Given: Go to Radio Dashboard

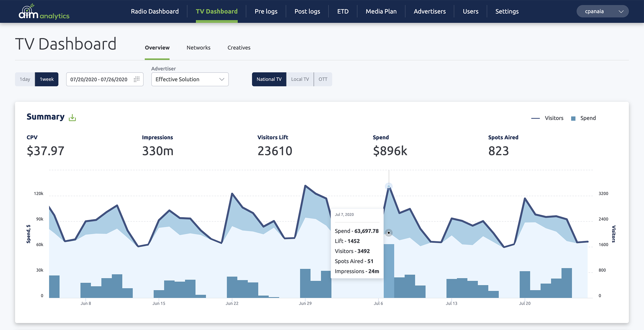Looking at the screenshot, I should tap(155, 11).
